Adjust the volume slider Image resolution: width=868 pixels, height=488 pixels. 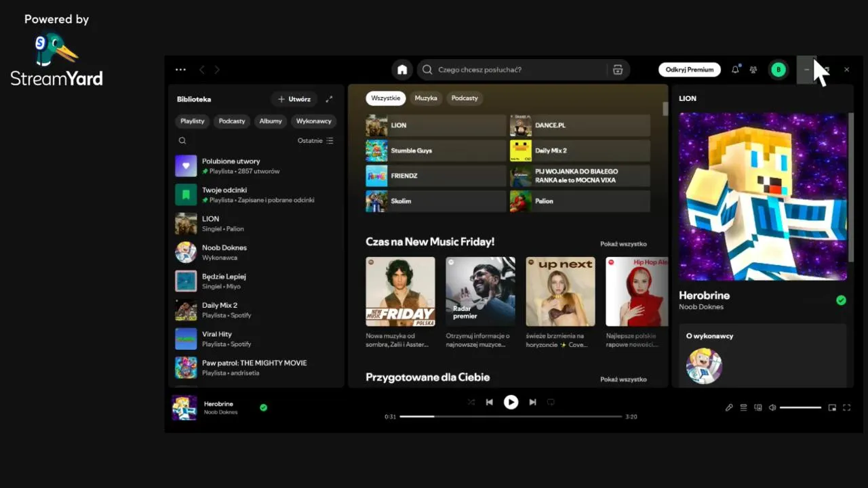click(x=800, y=408)
